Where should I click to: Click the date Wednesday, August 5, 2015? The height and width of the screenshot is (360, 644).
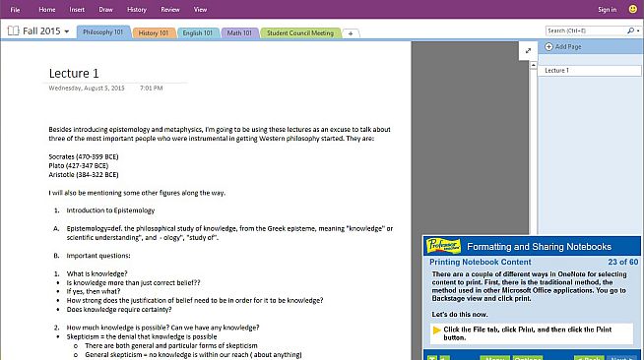87,88
